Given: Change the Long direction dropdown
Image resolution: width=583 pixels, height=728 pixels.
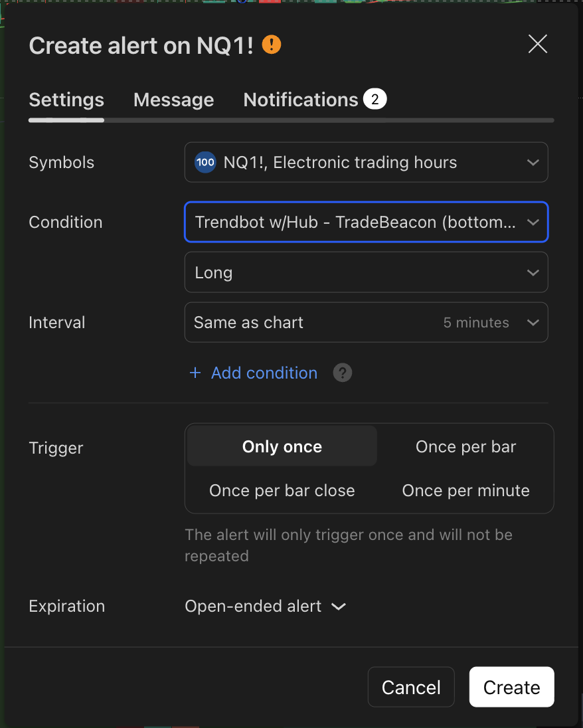Looking at the screenshot, I should [x=366, y=272].
